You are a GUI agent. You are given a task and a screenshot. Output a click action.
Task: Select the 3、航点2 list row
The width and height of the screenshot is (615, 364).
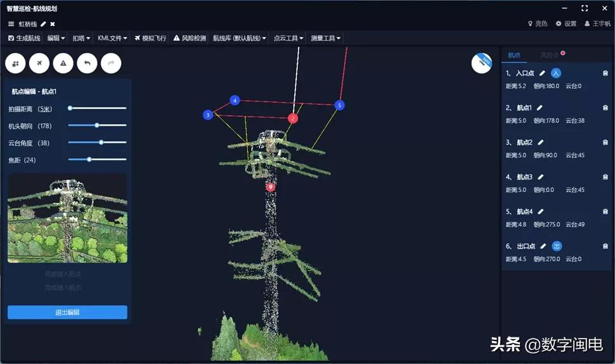pos(557,148)
